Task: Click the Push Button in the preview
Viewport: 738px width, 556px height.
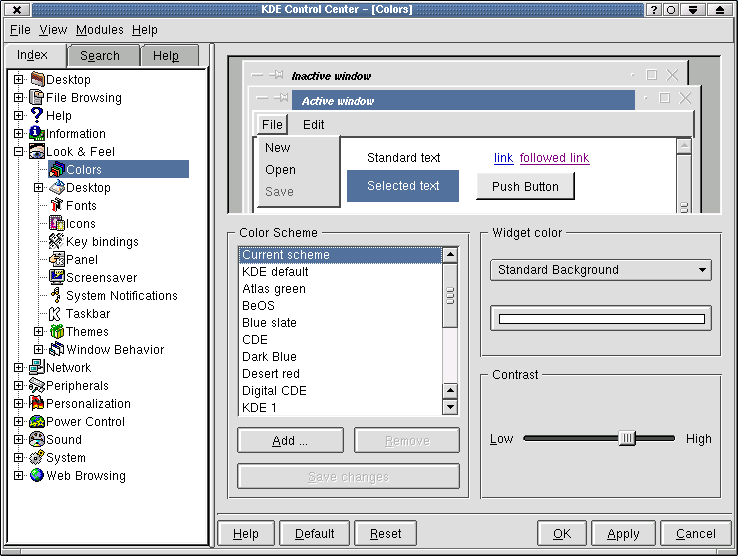Action: [525, 186]
